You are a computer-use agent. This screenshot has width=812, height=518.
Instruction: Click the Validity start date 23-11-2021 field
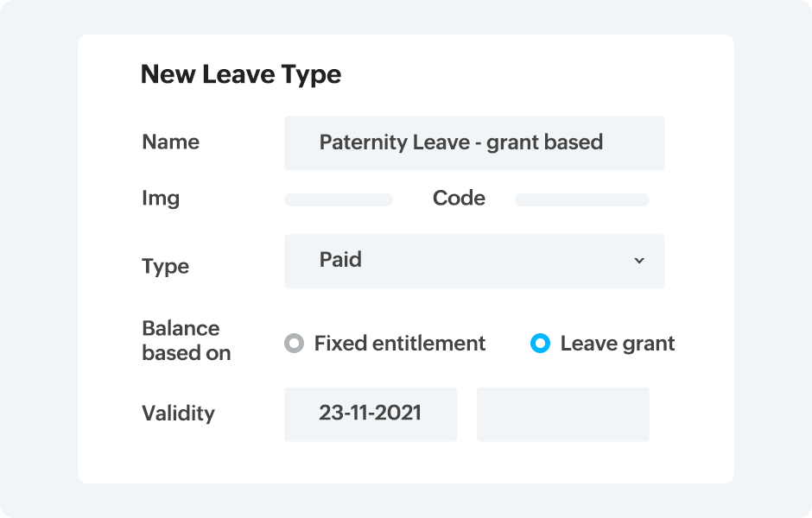(370, 414)
